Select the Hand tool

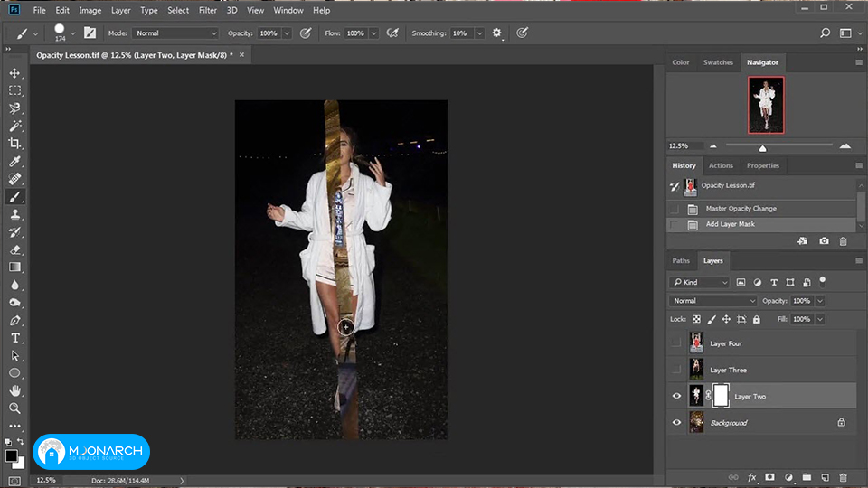pos(15,390)
